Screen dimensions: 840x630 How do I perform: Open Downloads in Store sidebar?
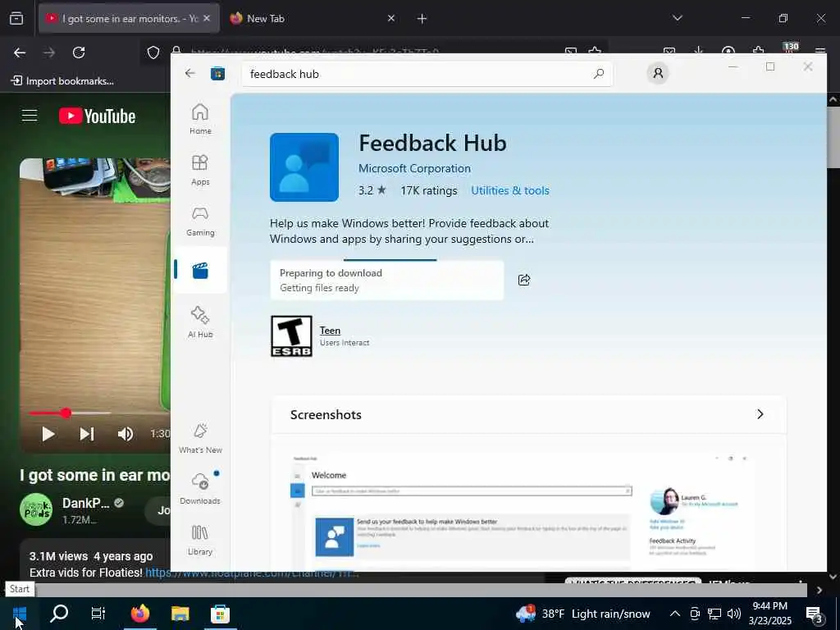pos(200,488)
